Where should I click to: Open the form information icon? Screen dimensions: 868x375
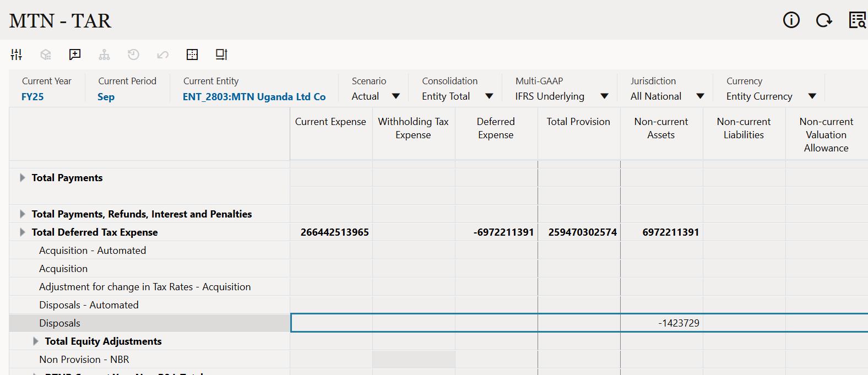[791, 20]
